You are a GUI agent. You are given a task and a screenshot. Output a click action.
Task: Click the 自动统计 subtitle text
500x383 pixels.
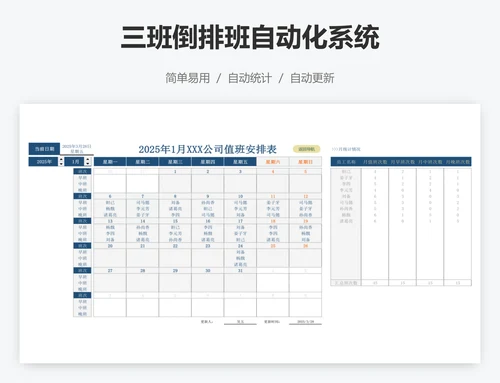click(x=250, y=78)
